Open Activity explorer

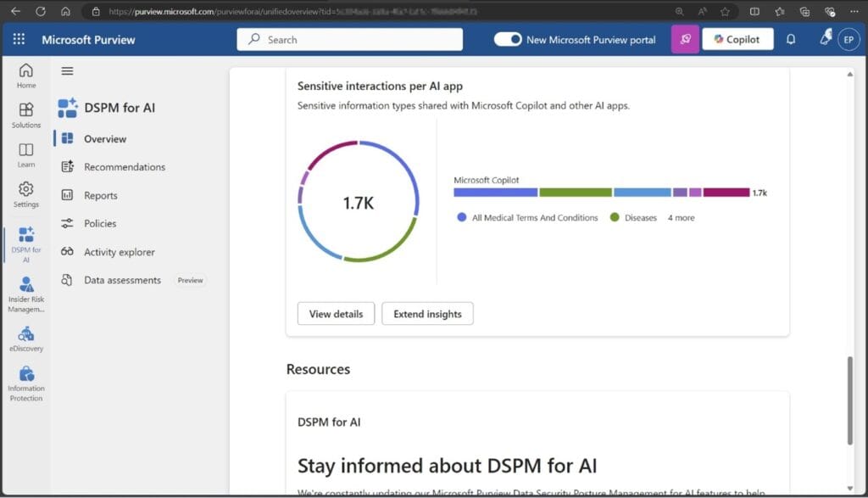tap(119, 251)
